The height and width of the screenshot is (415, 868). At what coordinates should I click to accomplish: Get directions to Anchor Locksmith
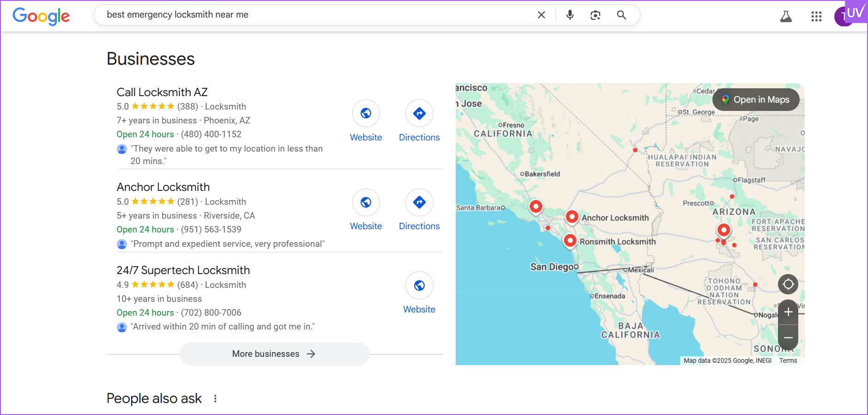point(419,202)
